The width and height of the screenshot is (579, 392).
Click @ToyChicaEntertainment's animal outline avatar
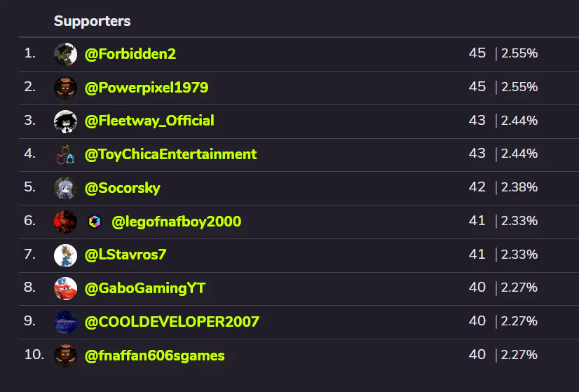coord(65,155)
